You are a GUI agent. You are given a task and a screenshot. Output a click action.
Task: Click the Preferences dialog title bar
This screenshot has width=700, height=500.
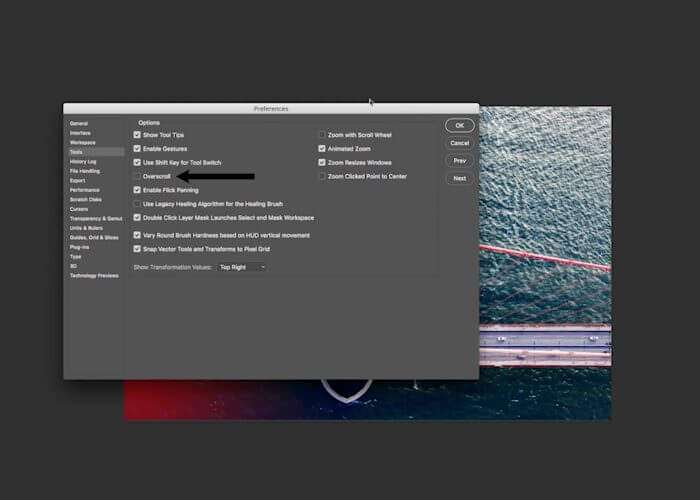[x=271, y=108]
